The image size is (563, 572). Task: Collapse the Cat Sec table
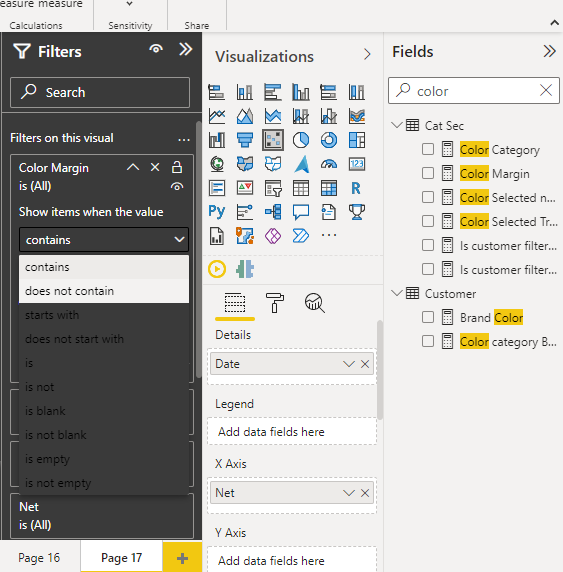click(x=397, y=125)
